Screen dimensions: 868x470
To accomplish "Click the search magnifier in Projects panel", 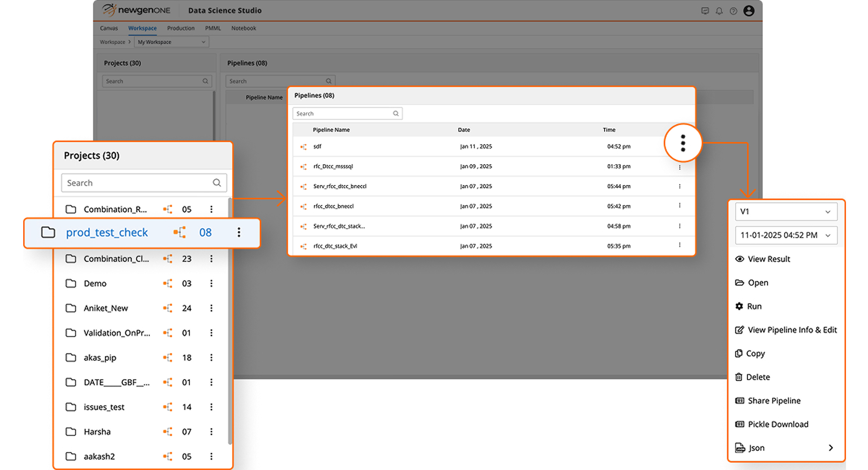I will click(217, 183).
